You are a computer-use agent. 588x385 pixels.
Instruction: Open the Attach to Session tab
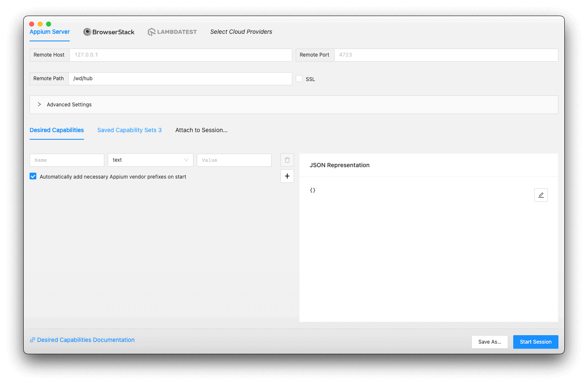point(201,130)
